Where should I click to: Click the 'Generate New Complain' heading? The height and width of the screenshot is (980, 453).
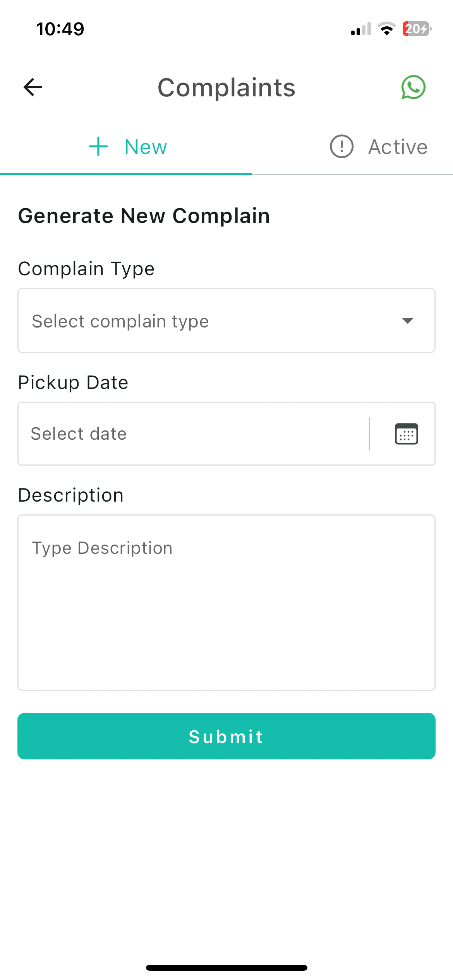click(x=144, y=216)
